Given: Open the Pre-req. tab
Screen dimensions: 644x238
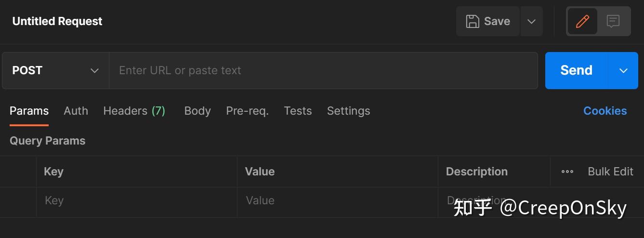Looking at the screenshot, I should [x=247, y=111].
